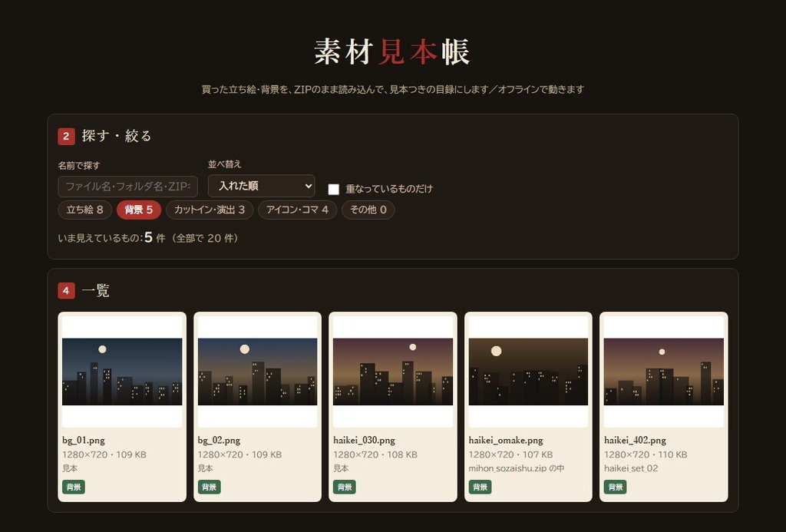Filter by 立ち絵 8 category chip
Viewport: 786px width, 532px height.
click(84, 210)
